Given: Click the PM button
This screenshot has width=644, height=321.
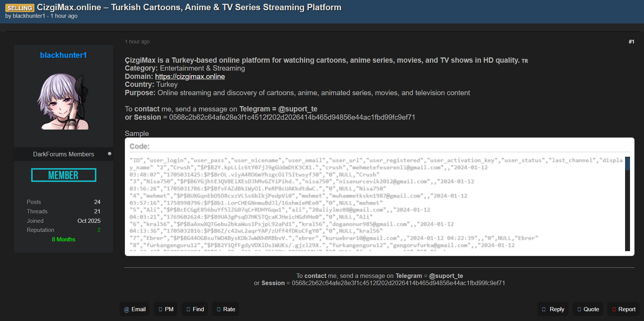Looking at the screenshot, I should coord(166,309).
